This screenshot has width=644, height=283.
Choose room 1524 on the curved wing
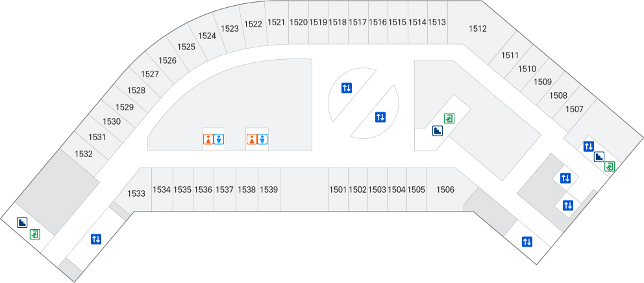(207, 36)
